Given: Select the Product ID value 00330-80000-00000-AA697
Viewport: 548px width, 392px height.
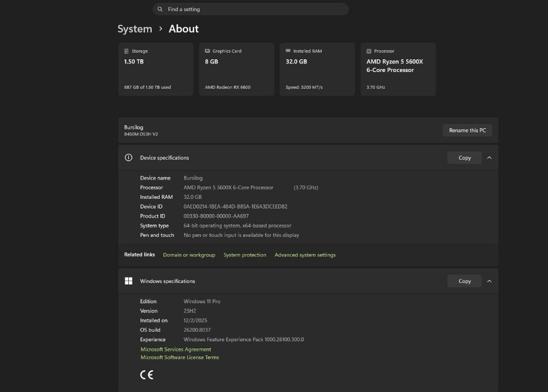Looking at the screenshot, I should coord(216,216).
